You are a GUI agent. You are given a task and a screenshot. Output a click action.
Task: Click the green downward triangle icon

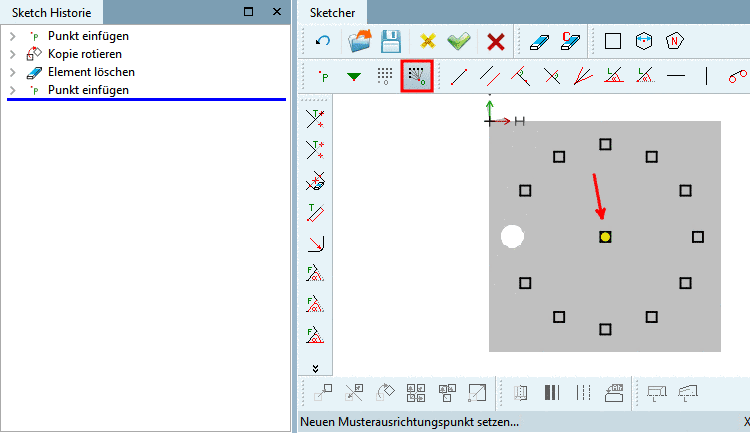click(x=354, y=77)
